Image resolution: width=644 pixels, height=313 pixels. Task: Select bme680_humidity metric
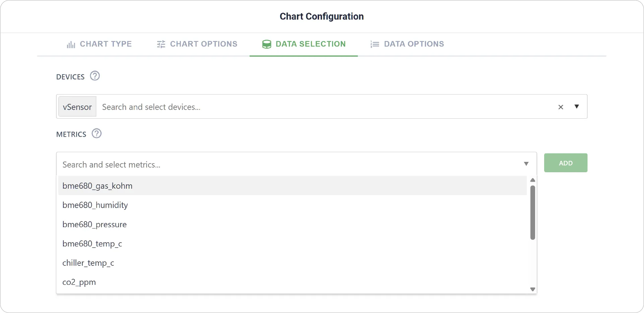pos(292,205)
